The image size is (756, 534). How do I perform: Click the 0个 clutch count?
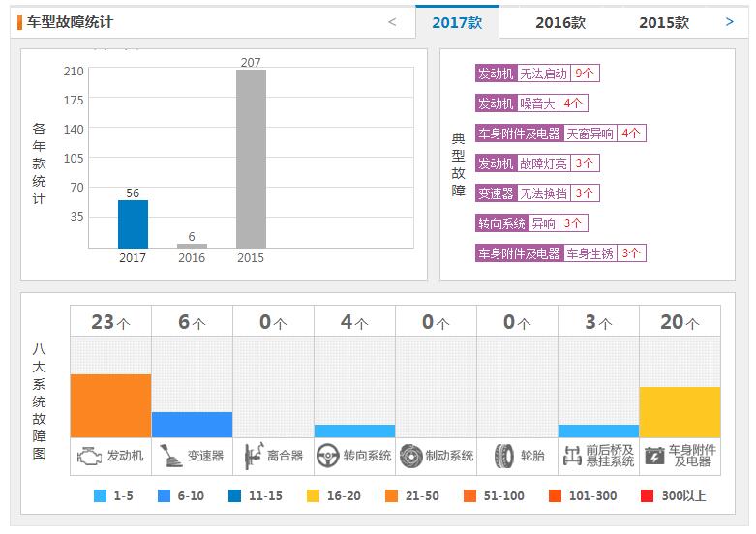(273, 322)
